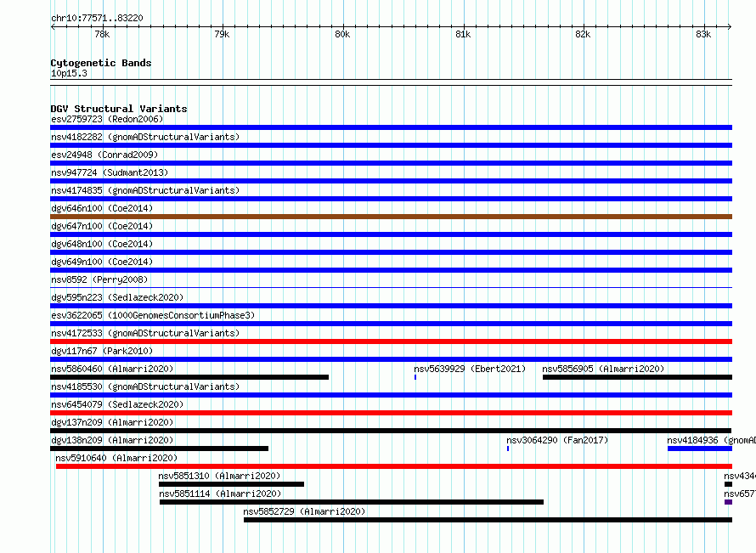Click dgv649n100 (Coe2014) label
Viewport: 756px width, 553px height.
(102, 262)
